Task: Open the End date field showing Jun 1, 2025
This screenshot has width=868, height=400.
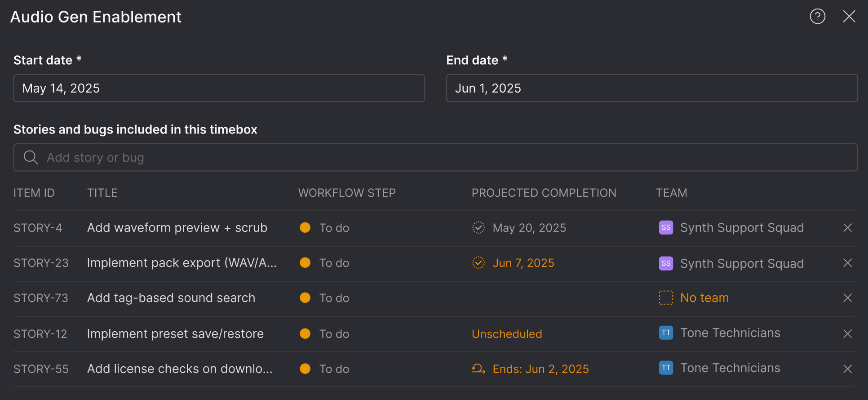Action: (x=651, y=88)
